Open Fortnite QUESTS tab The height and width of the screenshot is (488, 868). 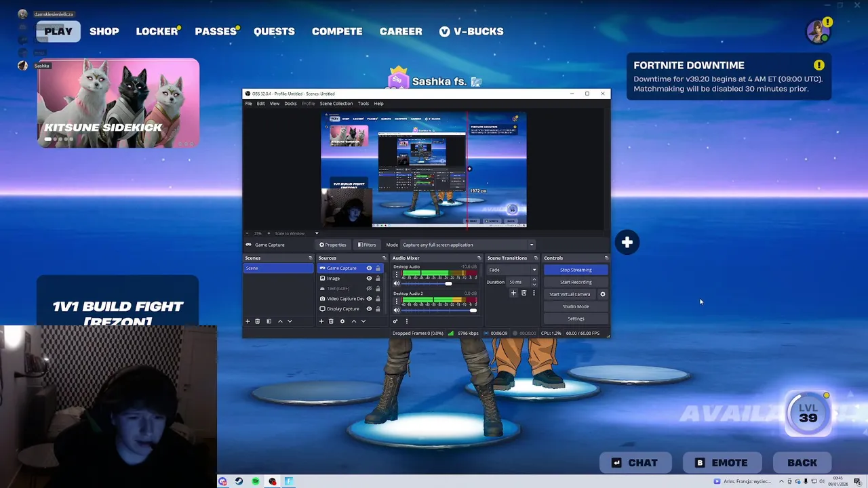pyautogui.click(x=274, y=31)
